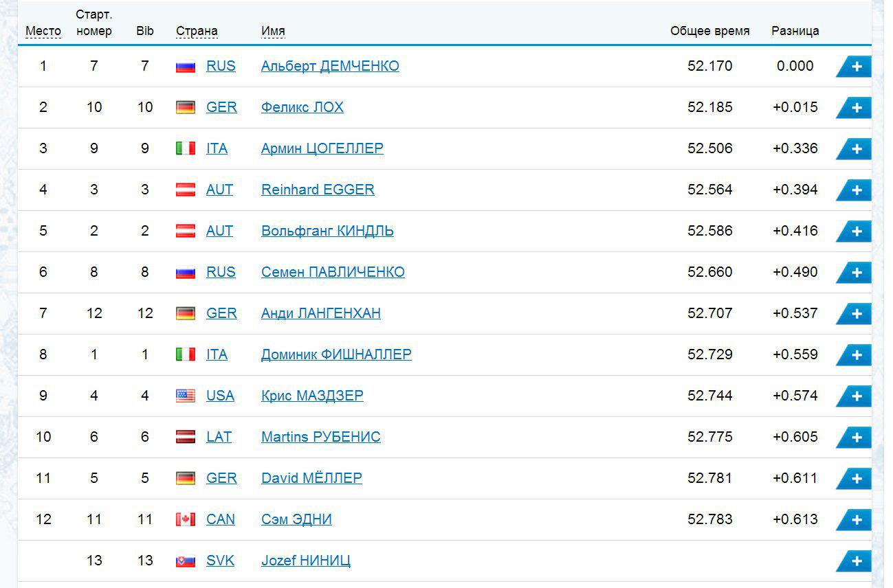The height and width of the screenshot is (588, 893).
Task: Open the Jozef НИНИЦ profile link
Action: click(x=306, y=561)
